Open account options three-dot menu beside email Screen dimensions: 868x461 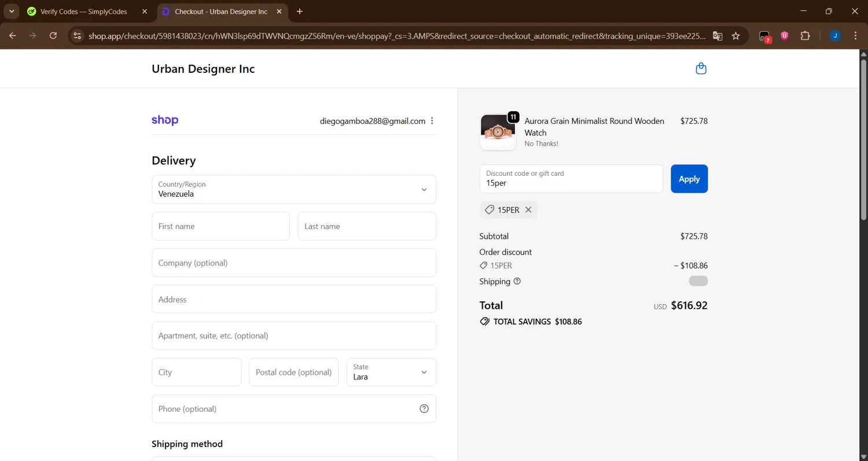point(432,121)
